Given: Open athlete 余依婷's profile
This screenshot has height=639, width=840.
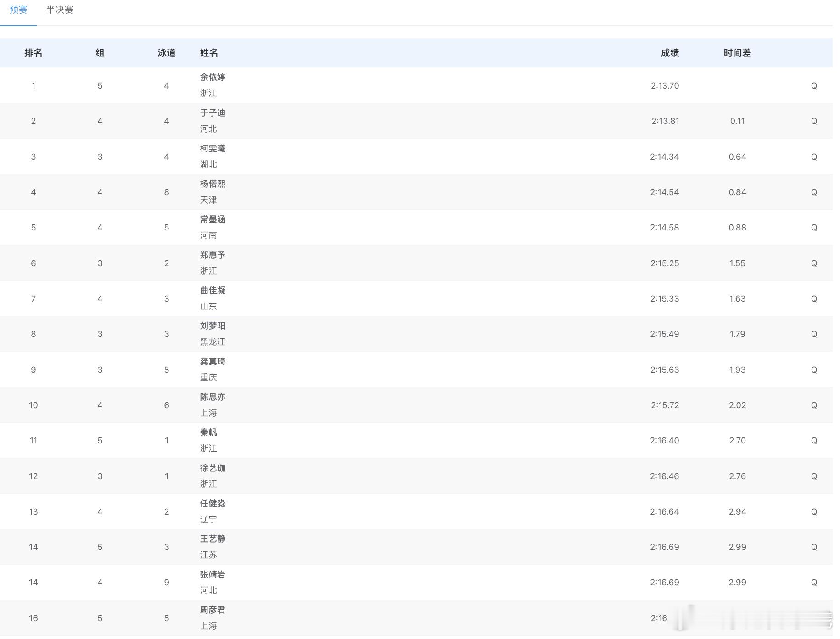Looking at the screenshot, I should 211,78.
